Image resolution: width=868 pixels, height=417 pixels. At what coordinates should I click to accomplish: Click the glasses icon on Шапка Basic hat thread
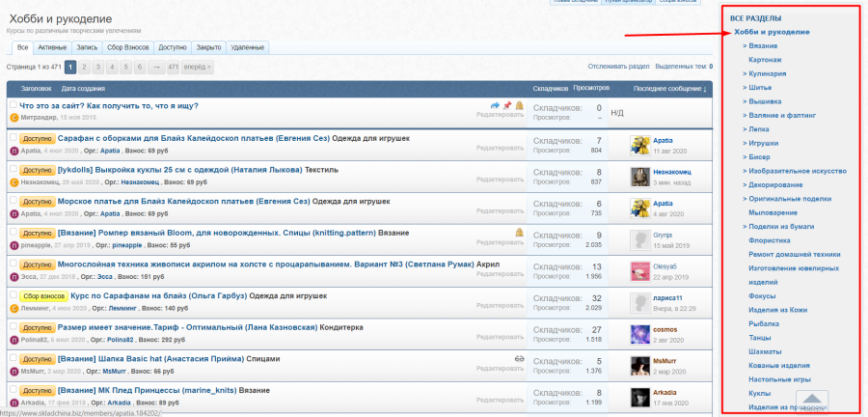click(519, 358)
